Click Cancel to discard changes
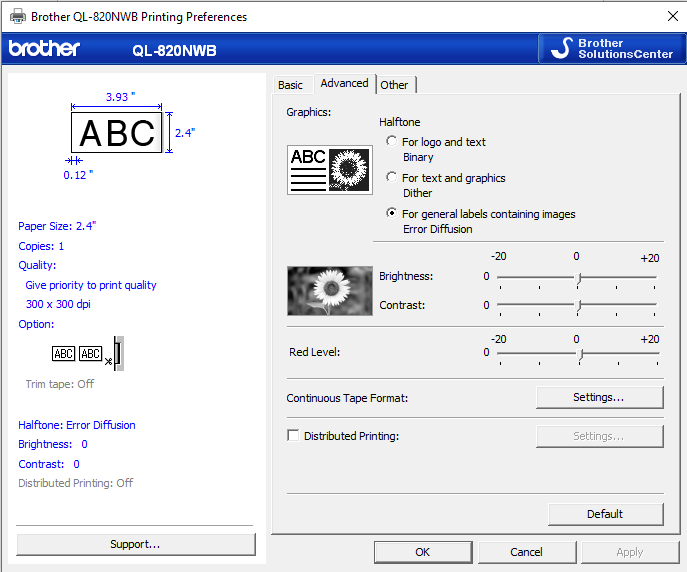 click(x=527, y=552)
